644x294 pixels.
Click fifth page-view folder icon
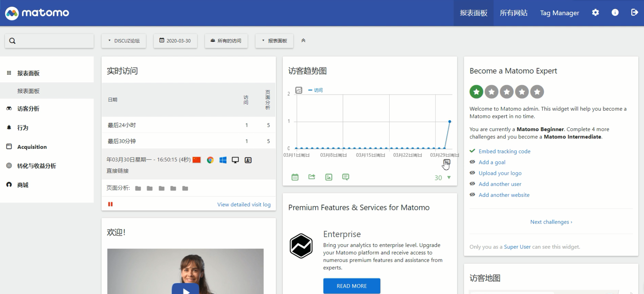click(185, 188)
